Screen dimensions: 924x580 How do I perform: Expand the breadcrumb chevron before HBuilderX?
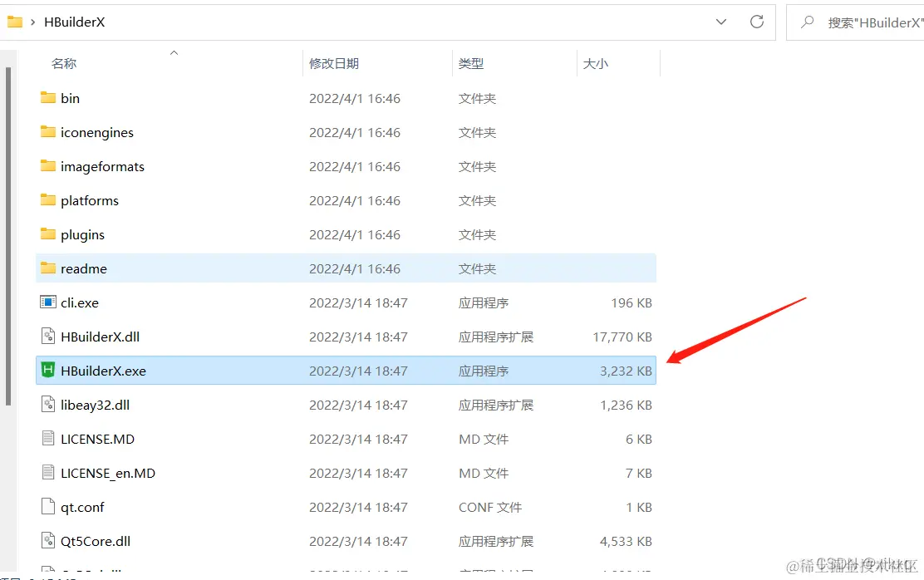(x=33, y=22)
